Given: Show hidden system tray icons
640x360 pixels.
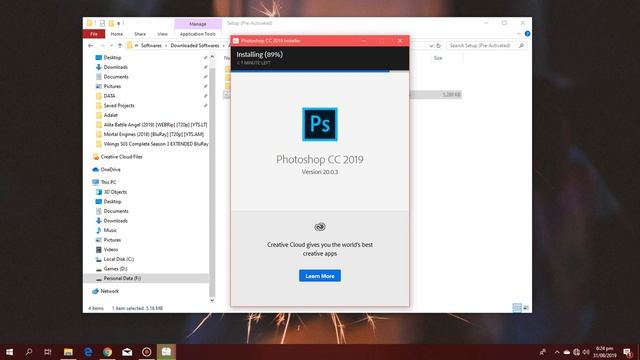Looking at the screenshot, I should [557, 352].
